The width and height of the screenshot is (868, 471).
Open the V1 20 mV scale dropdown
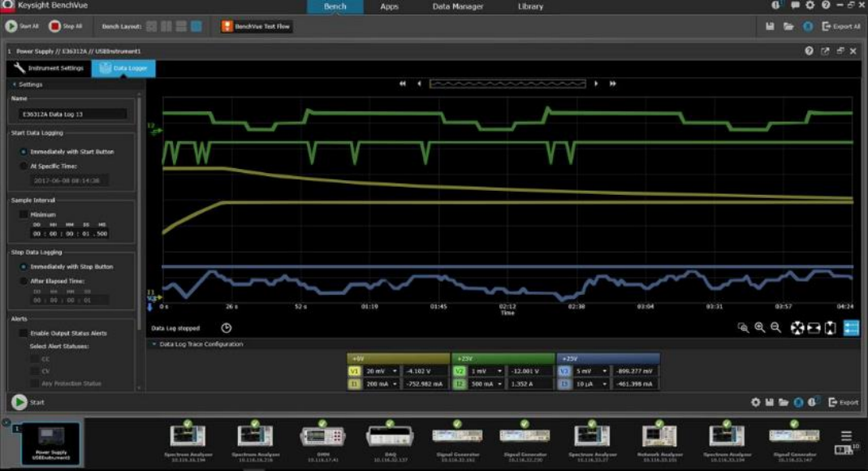382,371
